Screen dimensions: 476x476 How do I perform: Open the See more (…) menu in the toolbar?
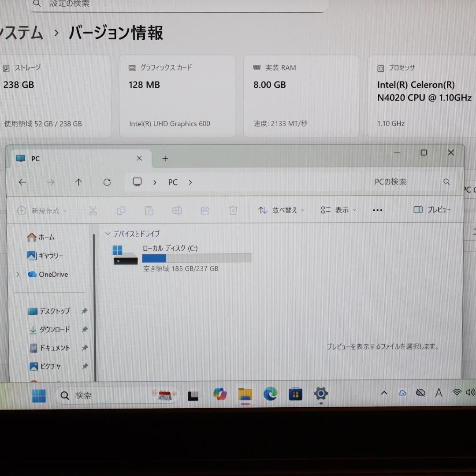(x=377, y=210)
